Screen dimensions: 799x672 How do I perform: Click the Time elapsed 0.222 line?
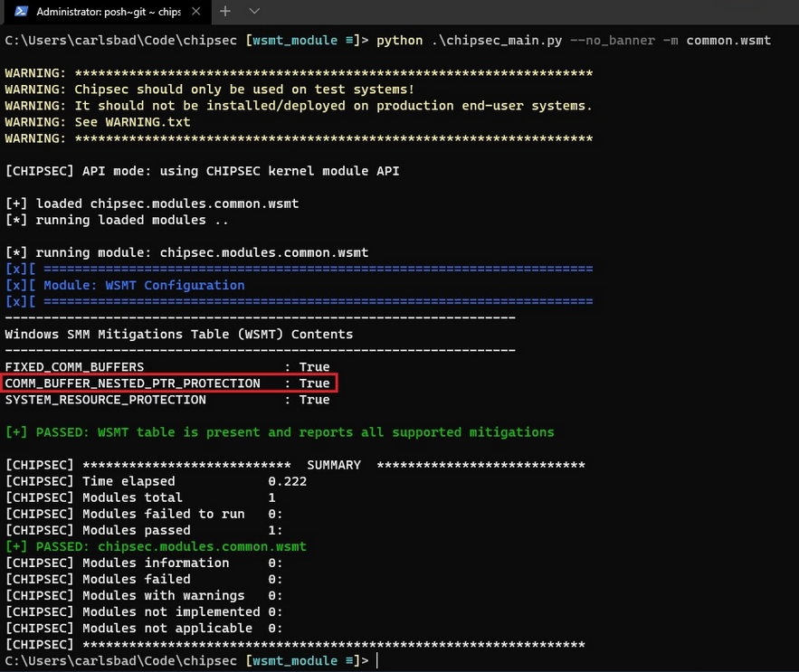coord(156,481)
